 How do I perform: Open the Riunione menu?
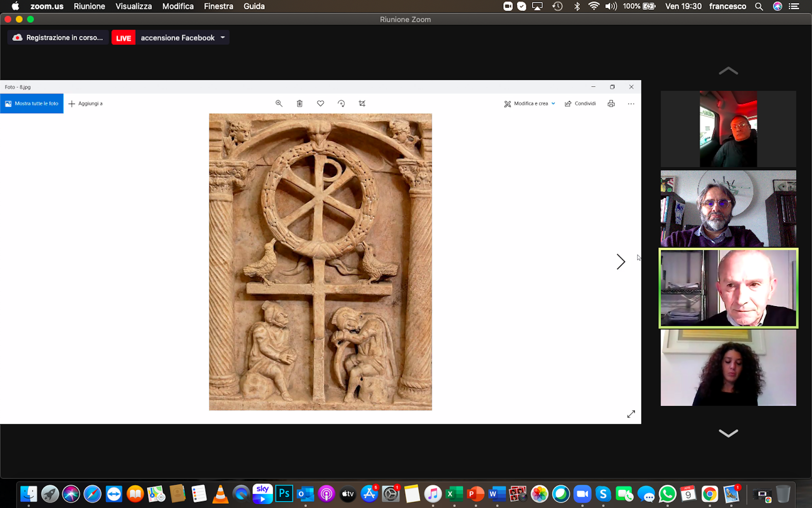coord(89,6)
